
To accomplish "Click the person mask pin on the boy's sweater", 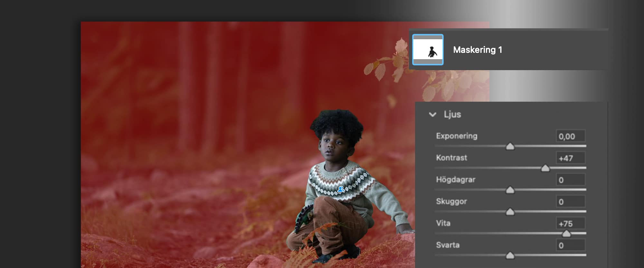I will click(x=341, y=189).
